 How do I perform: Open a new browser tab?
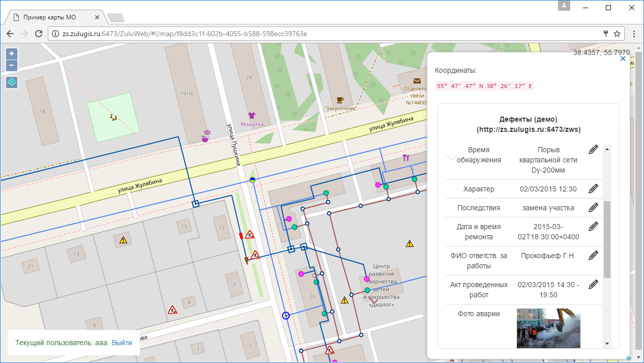(x=116, y=18)
